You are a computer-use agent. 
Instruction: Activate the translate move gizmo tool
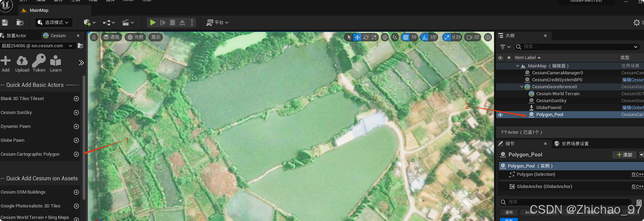click(x=357, y=37)
